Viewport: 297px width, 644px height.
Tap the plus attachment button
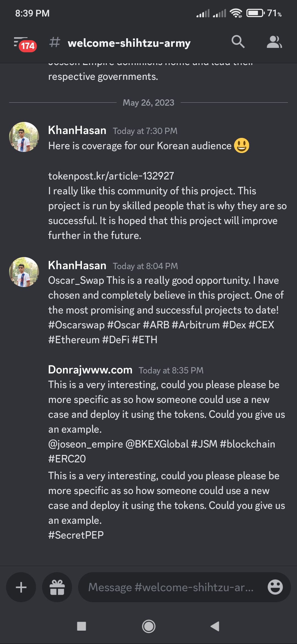pyautogui.click(x=21, y=587)
